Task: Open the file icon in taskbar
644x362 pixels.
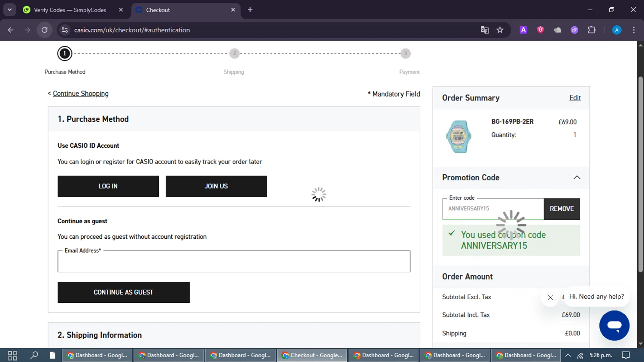Action: coord(52,356)
